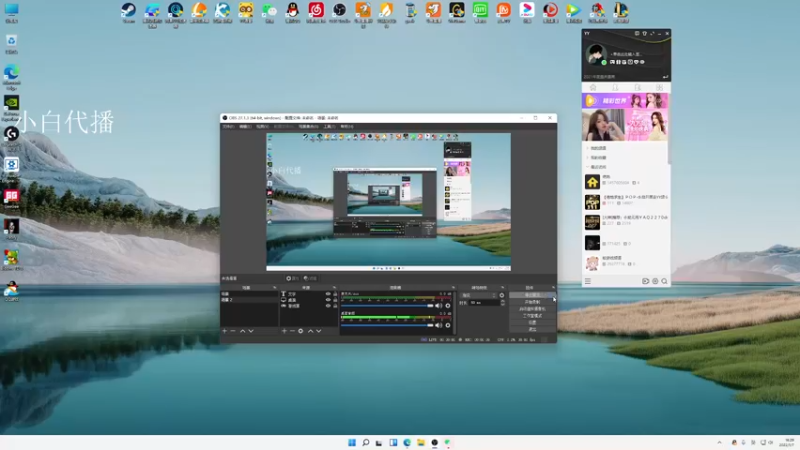The height and width of the screenshot is (450, 800).
Task: Open the OBS File menu
Action: 228,127
